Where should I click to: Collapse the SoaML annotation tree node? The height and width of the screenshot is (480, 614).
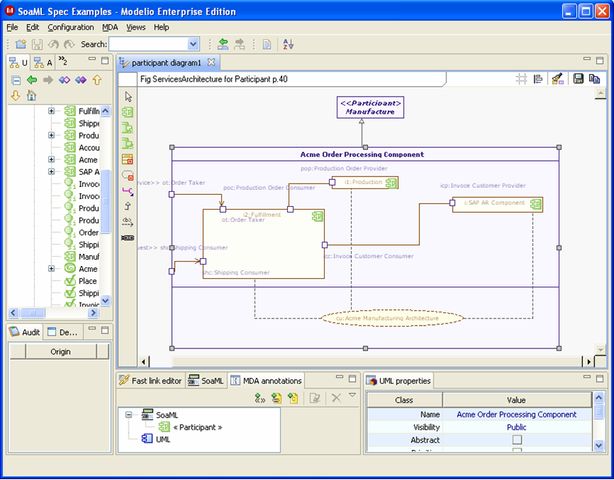128,415
